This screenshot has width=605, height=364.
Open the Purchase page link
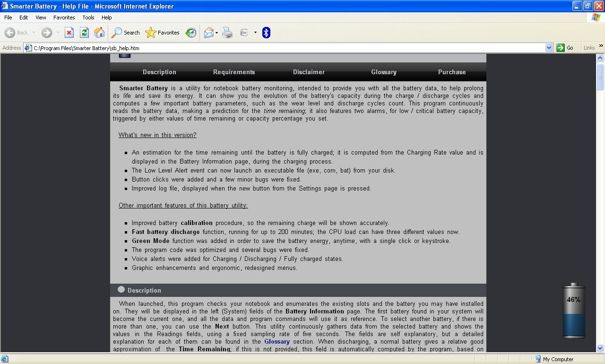452,72
